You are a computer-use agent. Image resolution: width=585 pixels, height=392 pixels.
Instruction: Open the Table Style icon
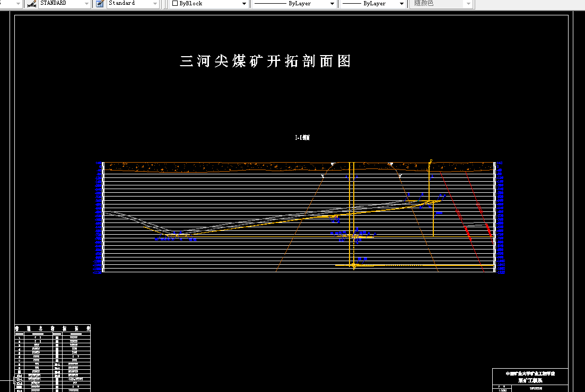coord(99,4)
